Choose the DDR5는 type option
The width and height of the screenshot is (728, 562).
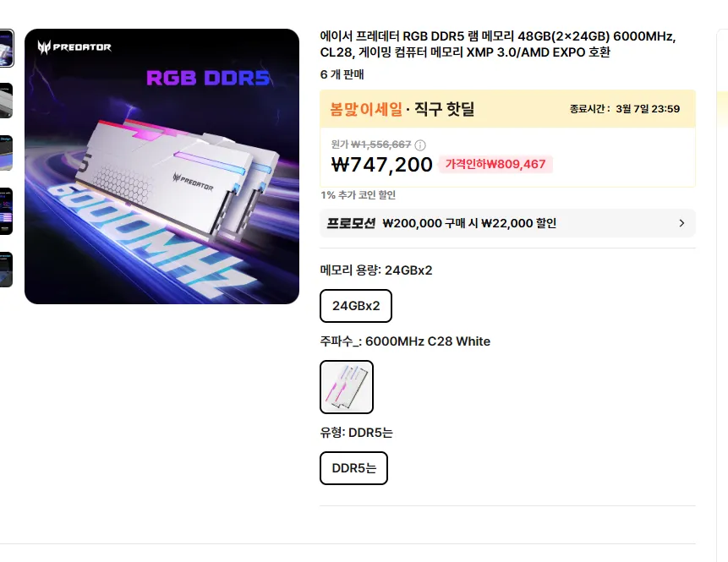click(353, 467)
